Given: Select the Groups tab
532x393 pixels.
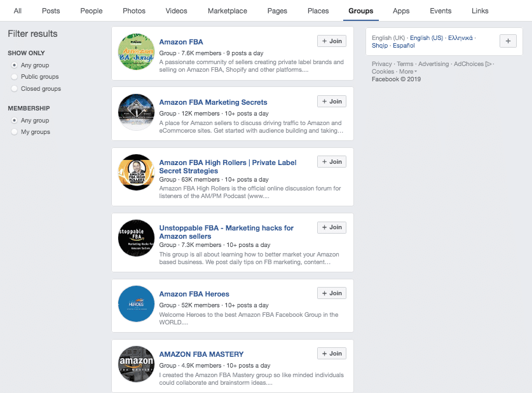Looking at the screenshot, I should click(x=360, y=11).
